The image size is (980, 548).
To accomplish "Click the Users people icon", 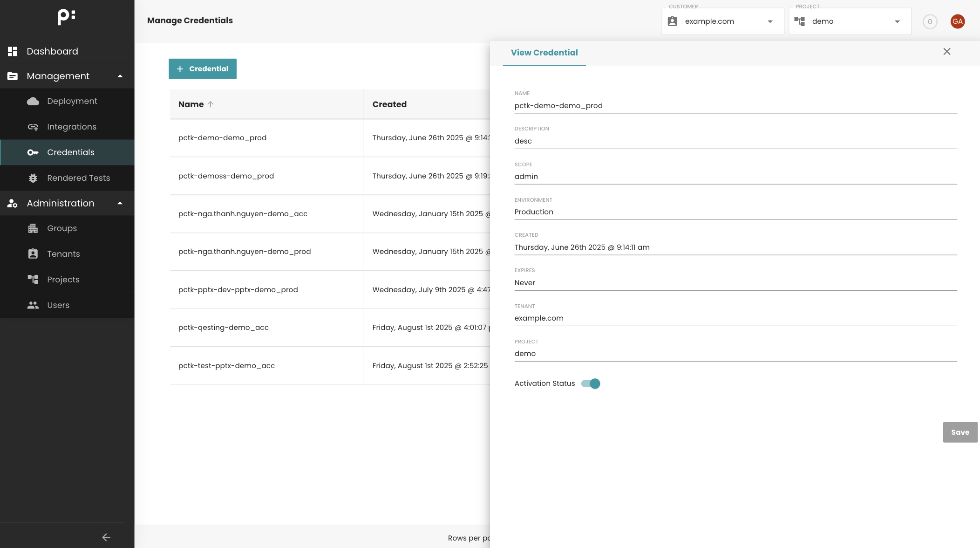I will pos(33,305).
